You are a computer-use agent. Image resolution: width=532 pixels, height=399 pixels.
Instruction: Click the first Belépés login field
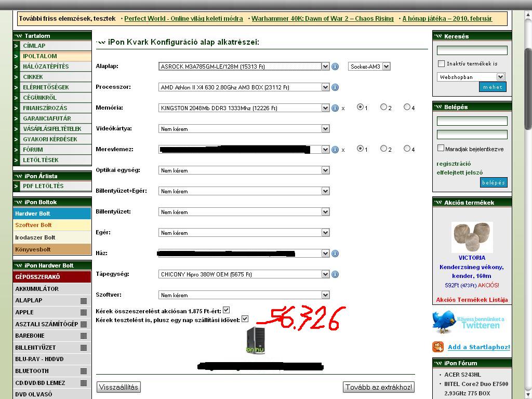coord(472,121)
